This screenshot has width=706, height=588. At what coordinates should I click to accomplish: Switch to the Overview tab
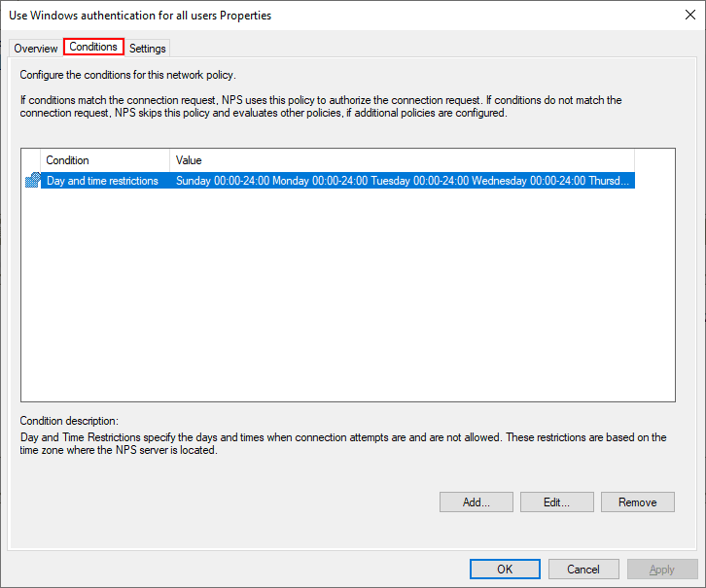point(36,49)
